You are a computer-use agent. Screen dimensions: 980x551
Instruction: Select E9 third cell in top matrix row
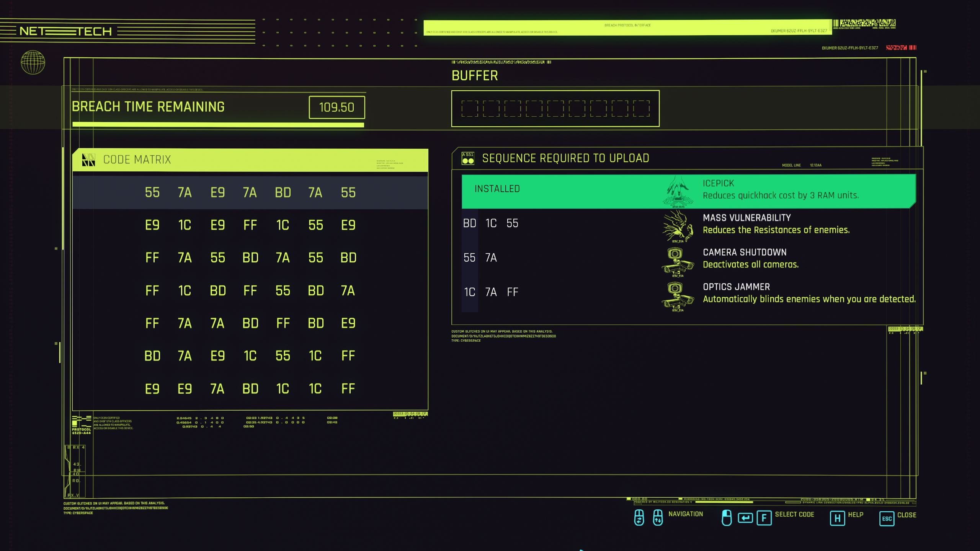217,192
